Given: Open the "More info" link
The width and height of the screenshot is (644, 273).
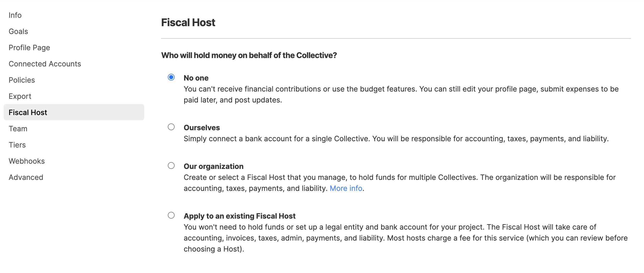Looking at the screenshot, I should click(x=346, y=188).
